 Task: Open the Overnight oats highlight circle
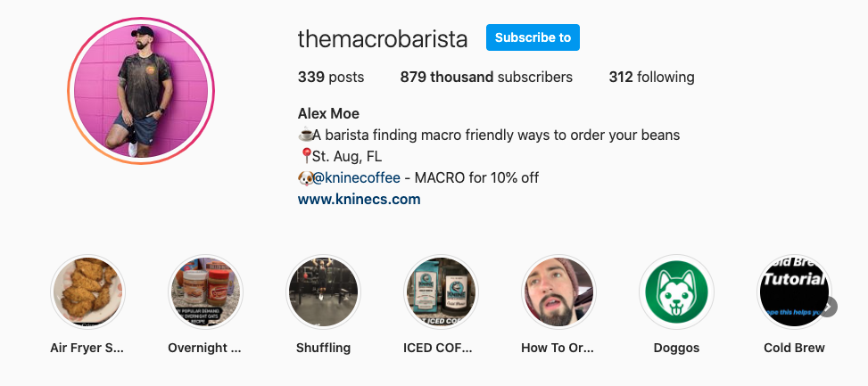(205, 292)
